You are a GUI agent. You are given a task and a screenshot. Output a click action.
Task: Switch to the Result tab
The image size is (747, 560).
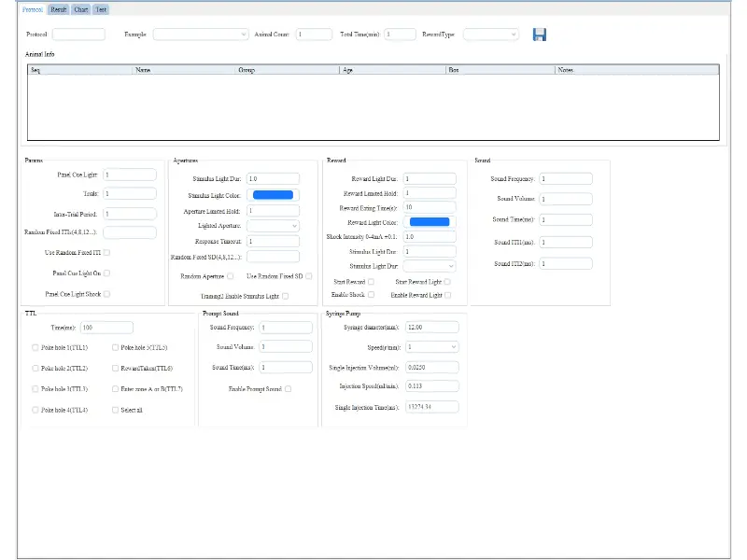pos(59,9)
